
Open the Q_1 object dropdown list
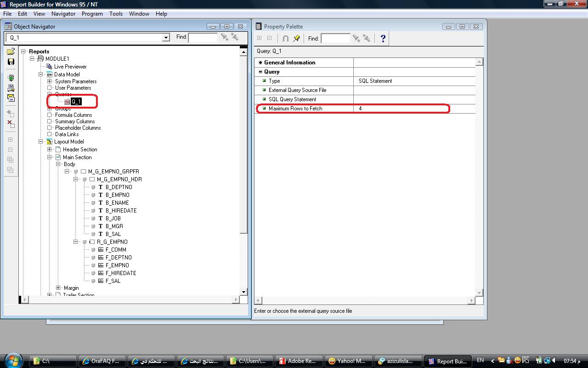(166, 38)
